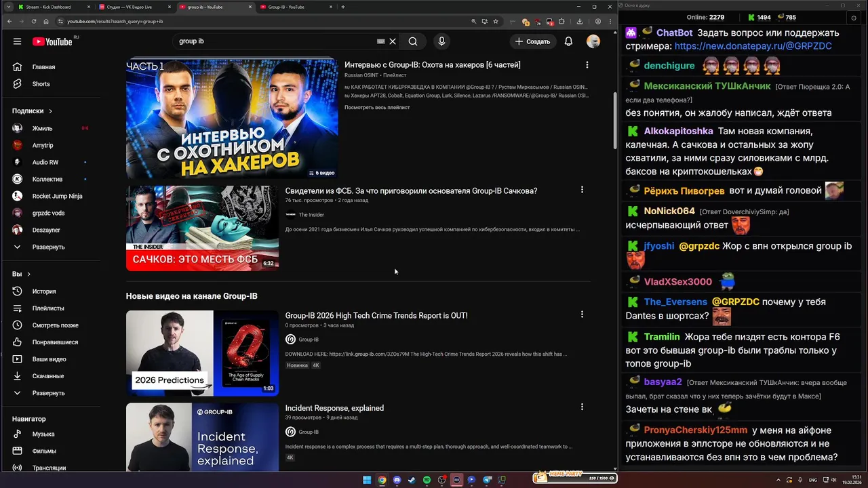
Task: Open options for the Group-IB interview playlist
Action: point(587,65)
